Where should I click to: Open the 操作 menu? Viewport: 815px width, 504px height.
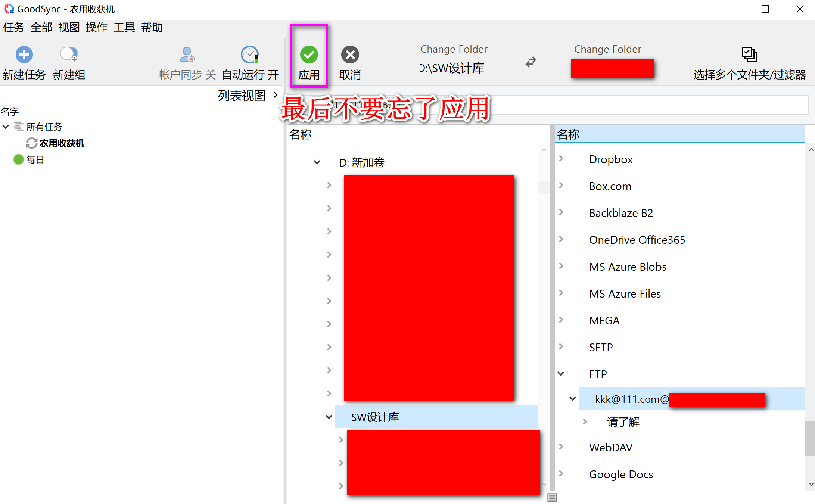[x=97, y=28]
